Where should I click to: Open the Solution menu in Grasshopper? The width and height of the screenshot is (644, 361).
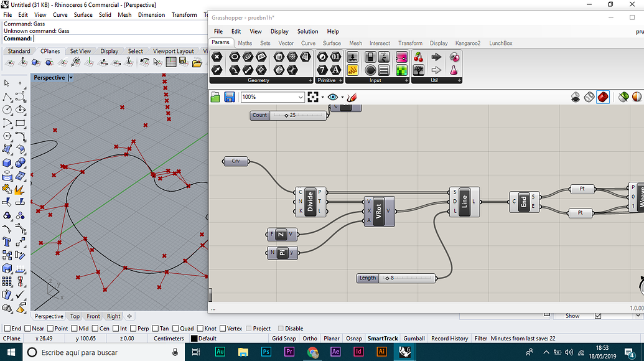point(307,31)
